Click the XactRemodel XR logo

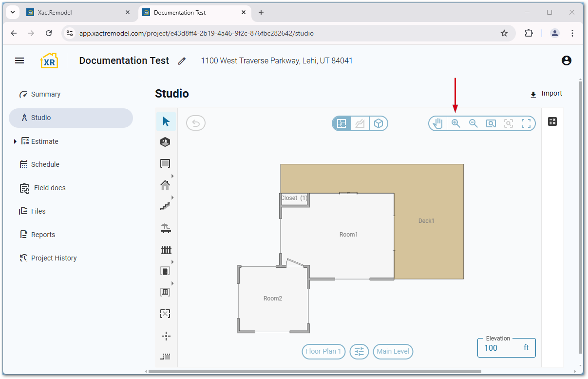tap(49, 60)
